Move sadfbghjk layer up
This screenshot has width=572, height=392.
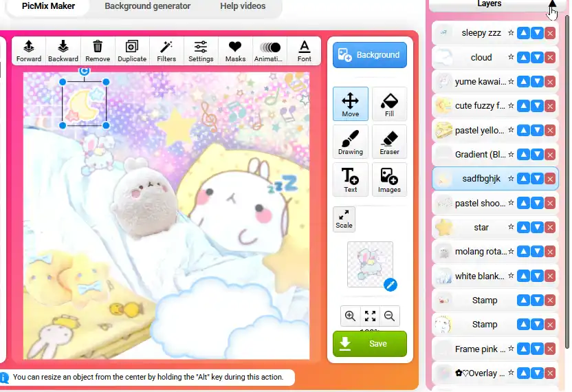523,179
